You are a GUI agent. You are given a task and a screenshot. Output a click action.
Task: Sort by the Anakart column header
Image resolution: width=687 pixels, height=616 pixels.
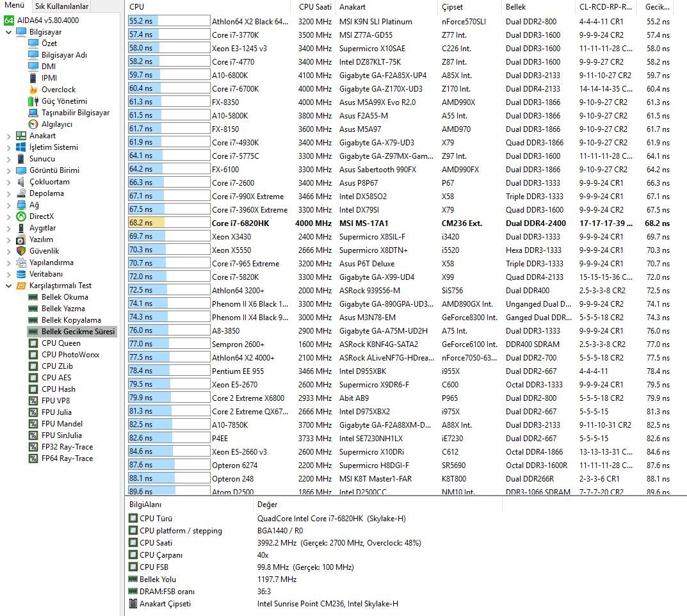(x=387, y=7)
